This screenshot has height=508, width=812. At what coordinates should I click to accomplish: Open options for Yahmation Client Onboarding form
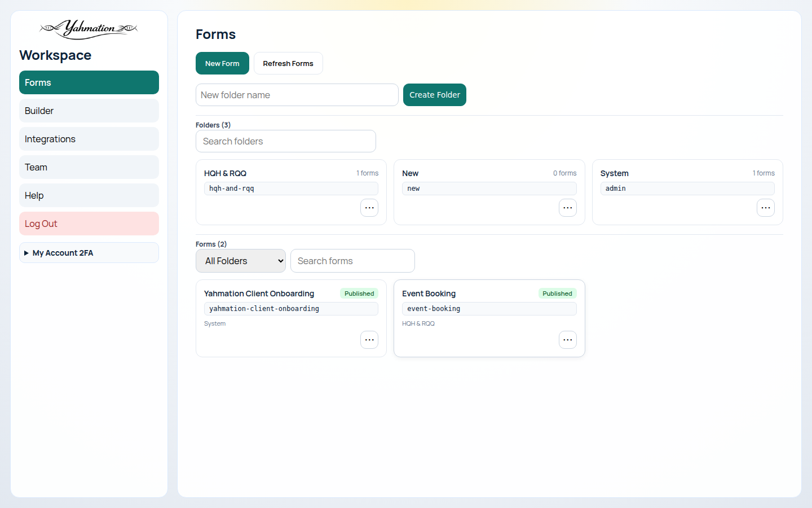369,340
